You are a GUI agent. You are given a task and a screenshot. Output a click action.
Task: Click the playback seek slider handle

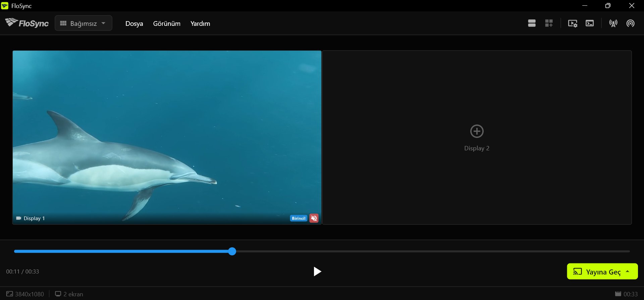point(232,251)
